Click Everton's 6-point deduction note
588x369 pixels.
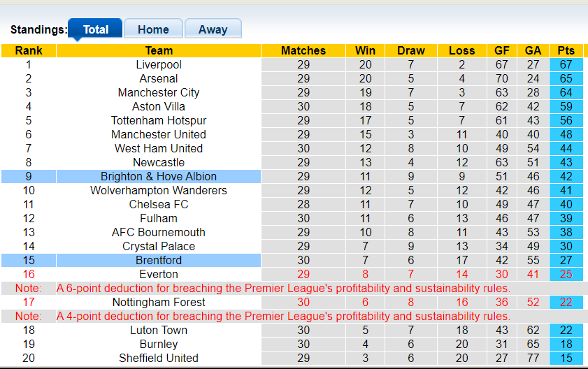[x=283, y=288]
